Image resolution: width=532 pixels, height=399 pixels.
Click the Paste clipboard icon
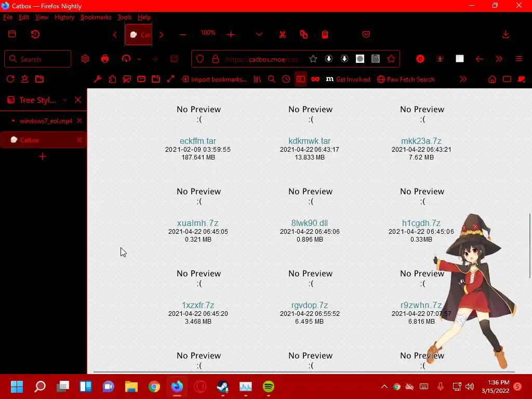pos(325,34)
